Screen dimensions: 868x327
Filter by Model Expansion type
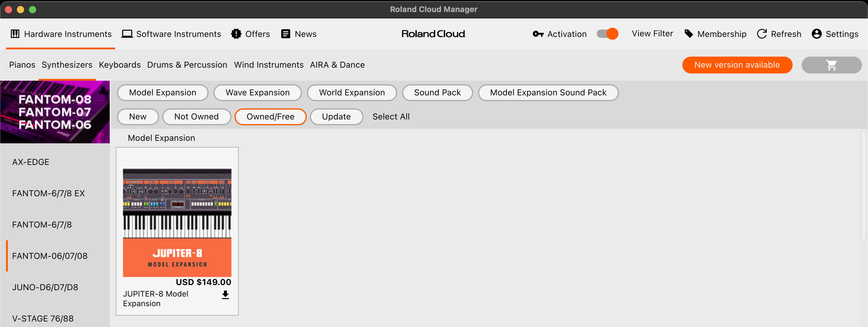point(163,93)
